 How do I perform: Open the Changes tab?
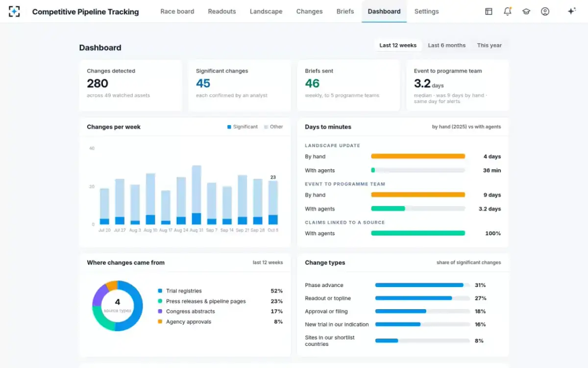(x=310, y=11)
